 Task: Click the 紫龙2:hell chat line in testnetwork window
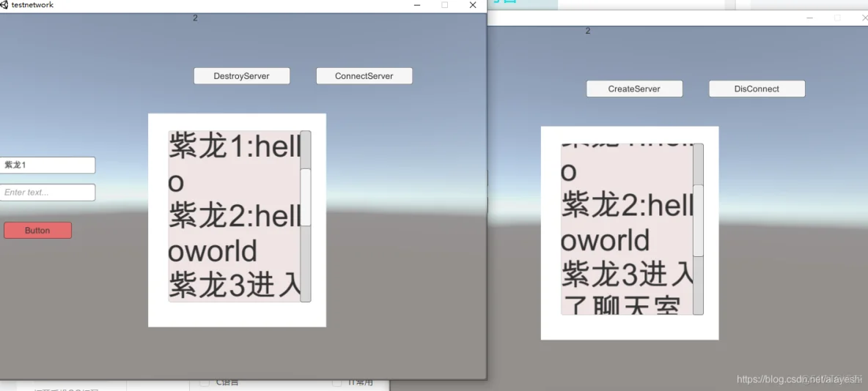[234, 216]
